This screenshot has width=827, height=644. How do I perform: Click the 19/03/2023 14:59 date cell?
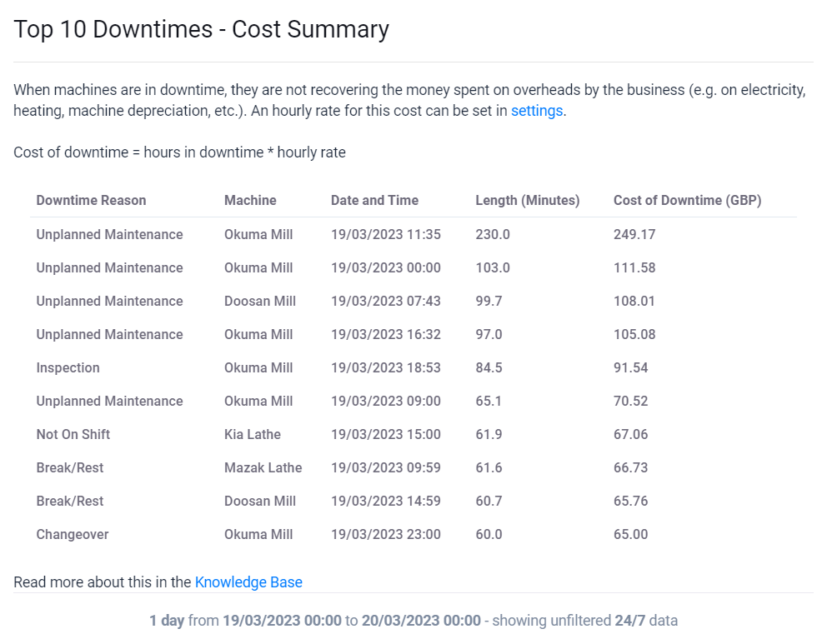click(x=385, y=501)
